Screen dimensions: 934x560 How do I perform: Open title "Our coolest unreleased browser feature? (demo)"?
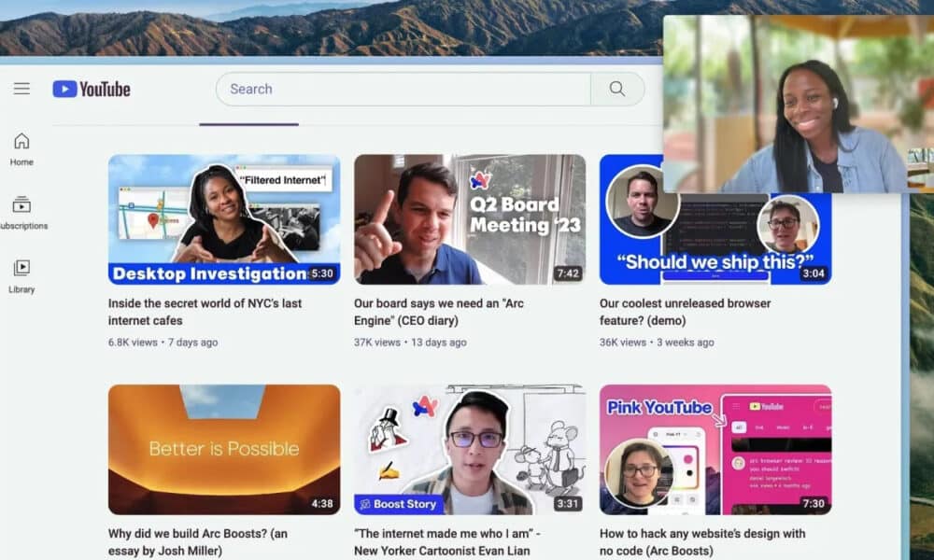[685, 312]
